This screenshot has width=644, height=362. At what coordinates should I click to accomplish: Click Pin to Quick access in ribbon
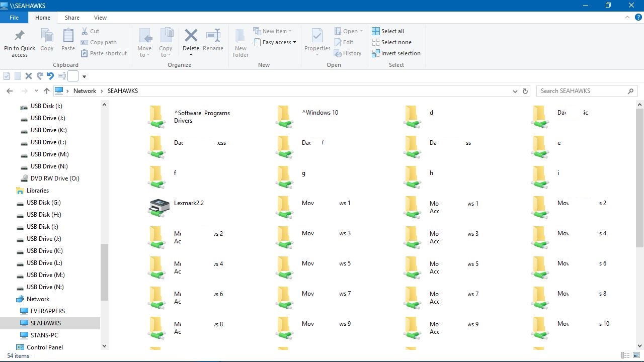click(20, 43)
